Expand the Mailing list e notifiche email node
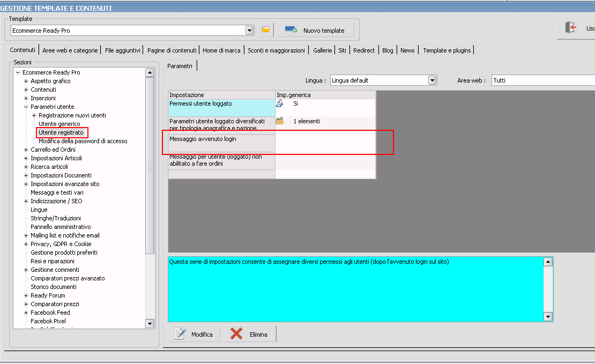The image size is (595, 364). coord(26,235)
